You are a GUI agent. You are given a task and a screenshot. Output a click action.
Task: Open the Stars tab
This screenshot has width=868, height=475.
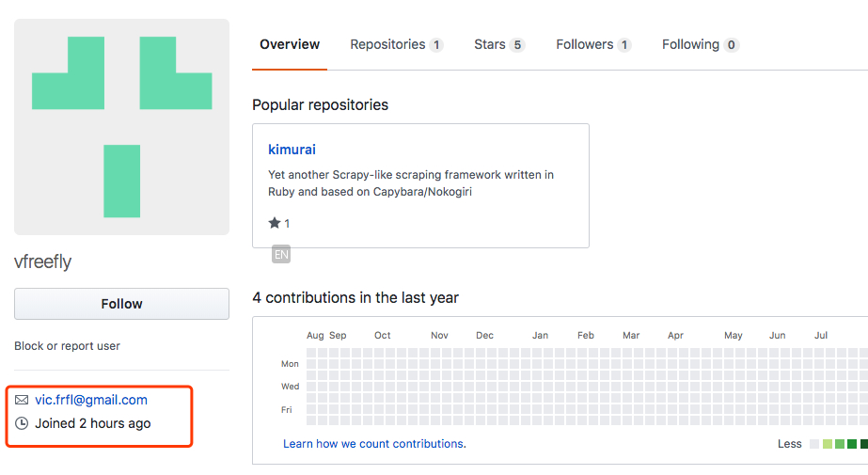(499, 44)
